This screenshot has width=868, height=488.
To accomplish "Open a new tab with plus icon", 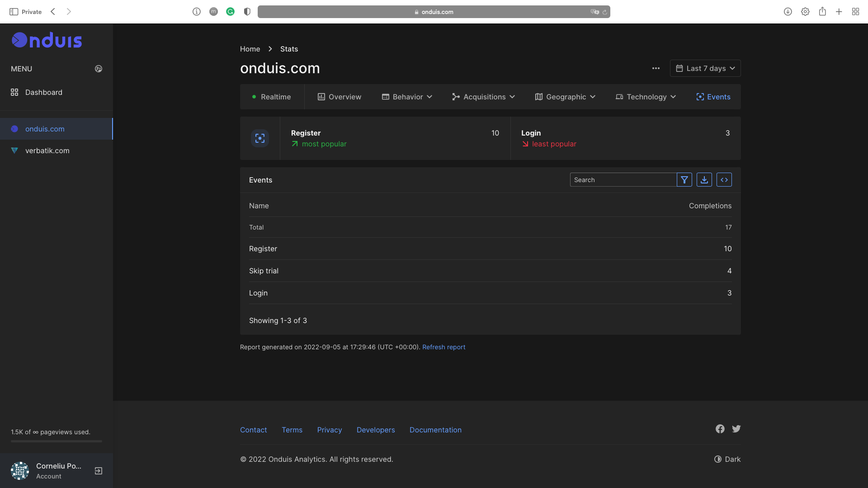I will 839,12.
